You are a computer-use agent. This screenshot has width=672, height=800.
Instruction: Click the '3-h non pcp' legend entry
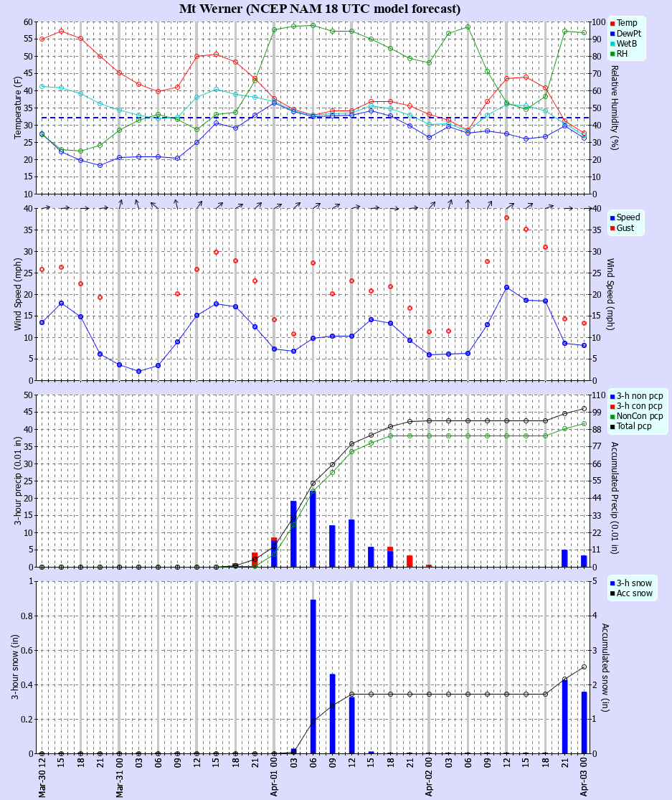(x=640, y=396)
